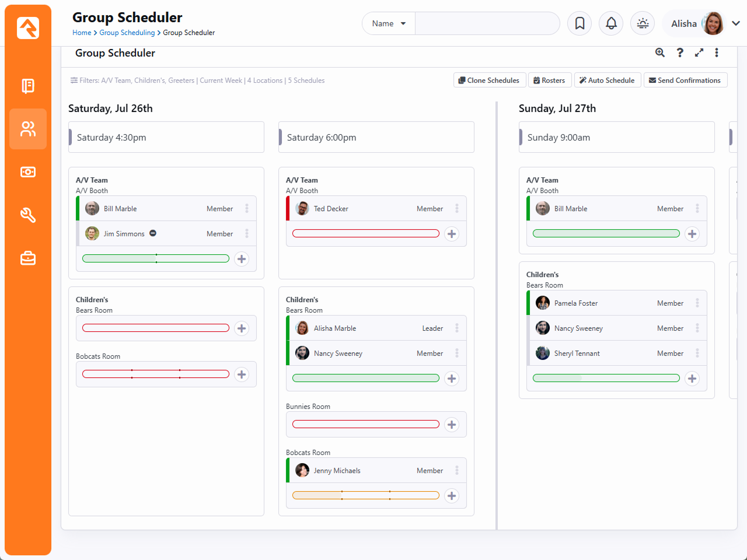747x560 pixels.
Task: Open the options menu for Ted Decker
Action: click(457, 208)
